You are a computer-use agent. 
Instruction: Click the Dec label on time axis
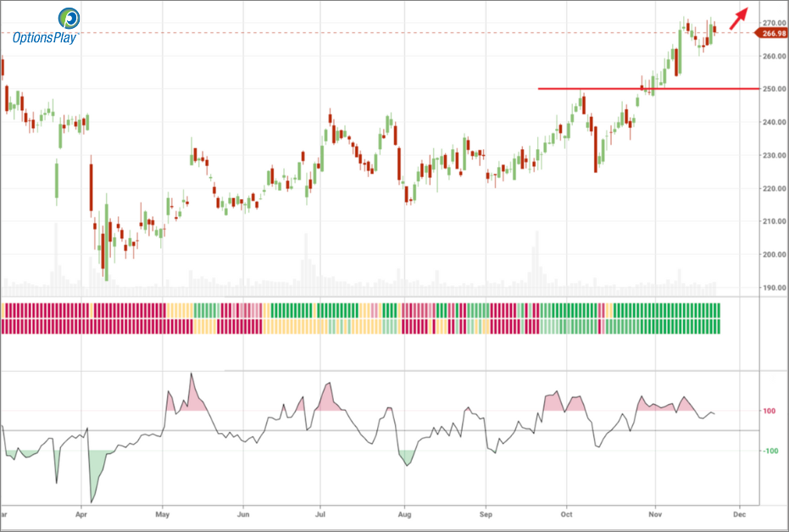738,513
